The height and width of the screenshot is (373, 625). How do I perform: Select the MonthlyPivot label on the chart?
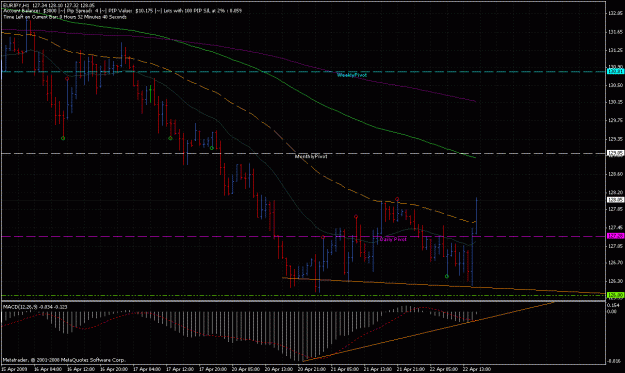[x=311, y=157]
